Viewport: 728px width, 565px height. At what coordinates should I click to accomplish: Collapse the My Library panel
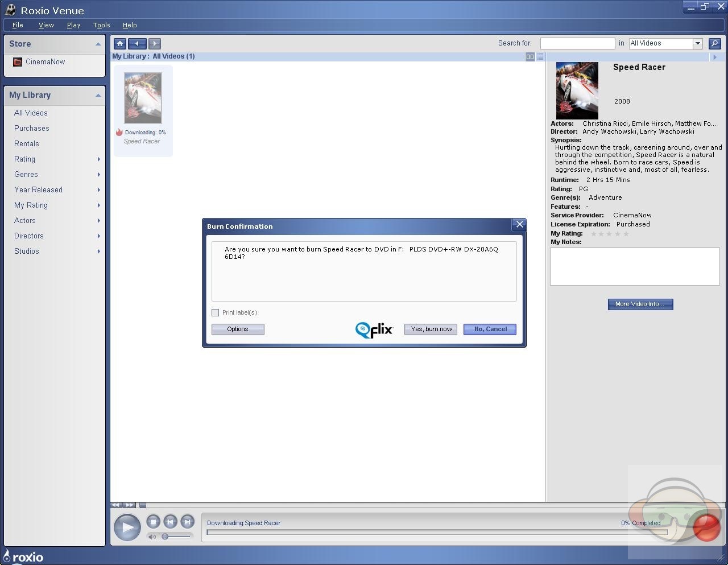pos(98,96)
